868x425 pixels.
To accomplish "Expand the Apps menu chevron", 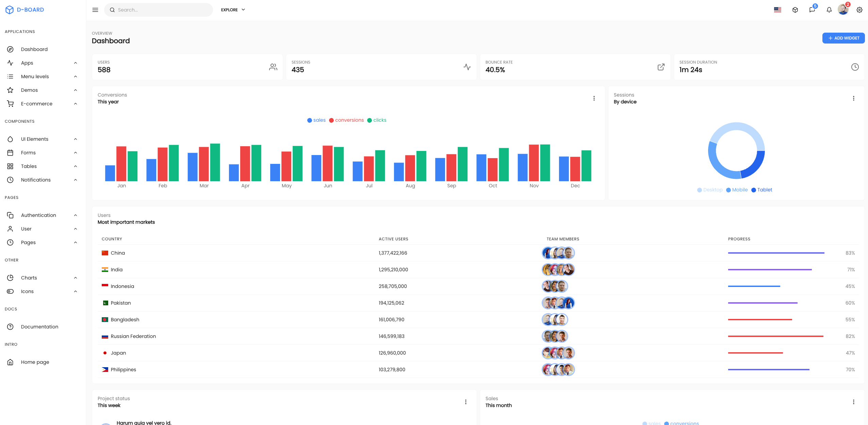I will (x=76, y=63).
